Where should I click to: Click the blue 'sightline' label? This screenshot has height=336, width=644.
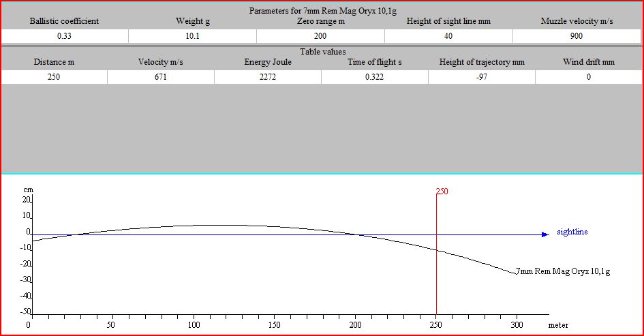[572, 232]
